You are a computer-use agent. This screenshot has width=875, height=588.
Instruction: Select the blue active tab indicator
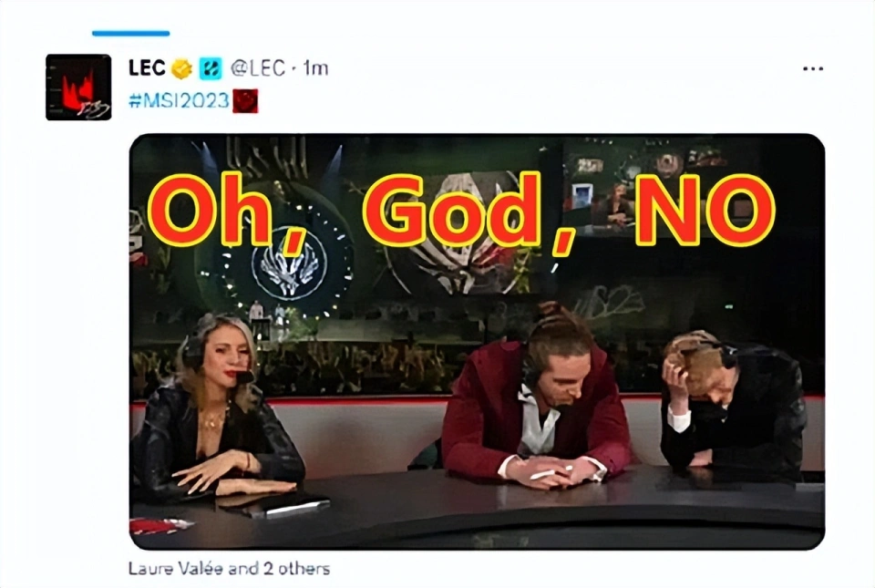click(130, 34)
